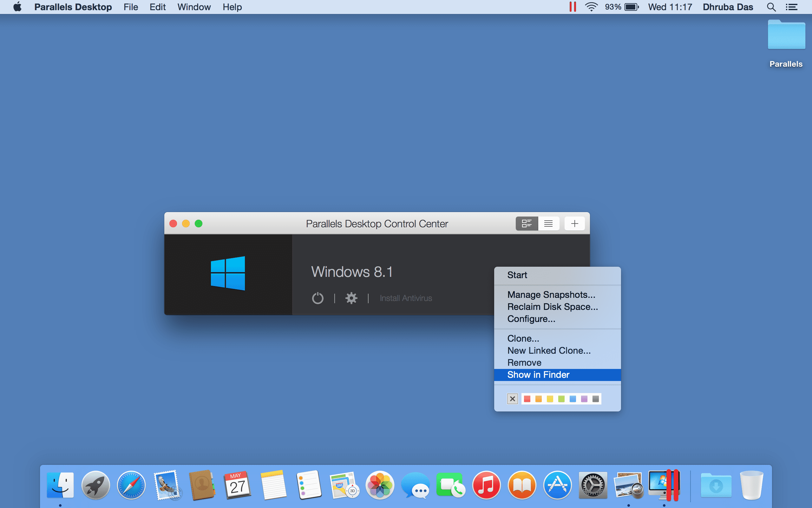Launch Launchpad from the Dock
Image resolution: width=812 pixels, height=508 pixels.
95,485
